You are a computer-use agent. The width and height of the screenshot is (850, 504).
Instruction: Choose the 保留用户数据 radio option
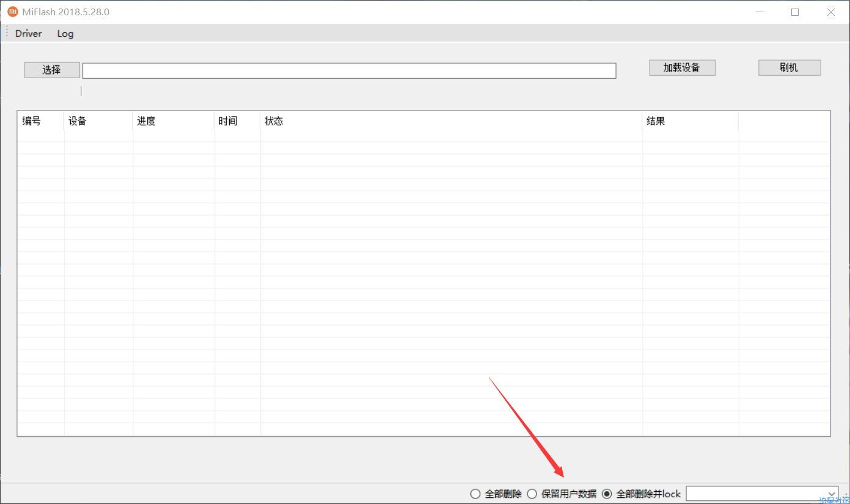[x=562, y=494]
